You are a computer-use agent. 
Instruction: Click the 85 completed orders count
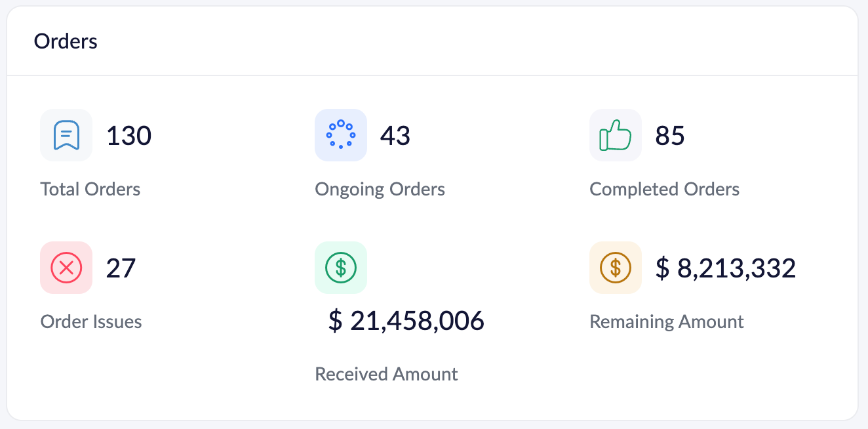pyautogui.click(x=670, y=136)
